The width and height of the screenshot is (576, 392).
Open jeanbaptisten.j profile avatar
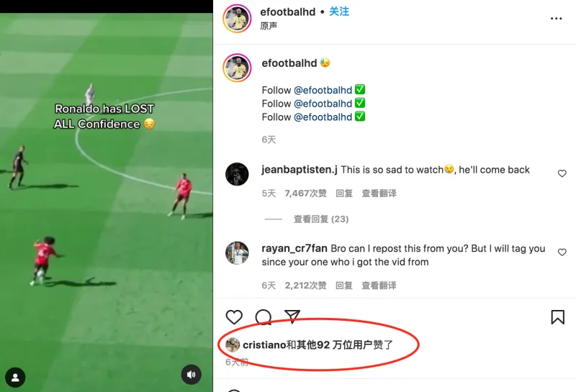click(237, 174)
